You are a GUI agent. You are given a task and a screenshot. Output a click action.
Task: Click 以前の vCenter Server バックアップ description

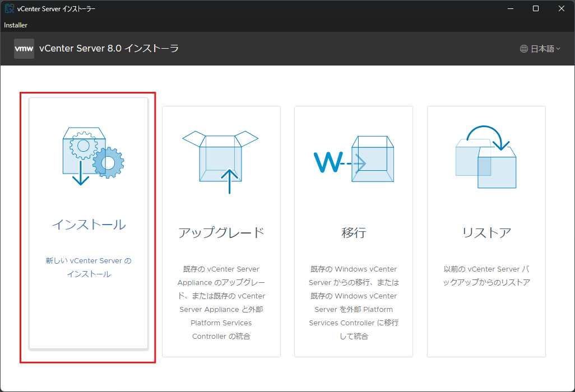486,276
